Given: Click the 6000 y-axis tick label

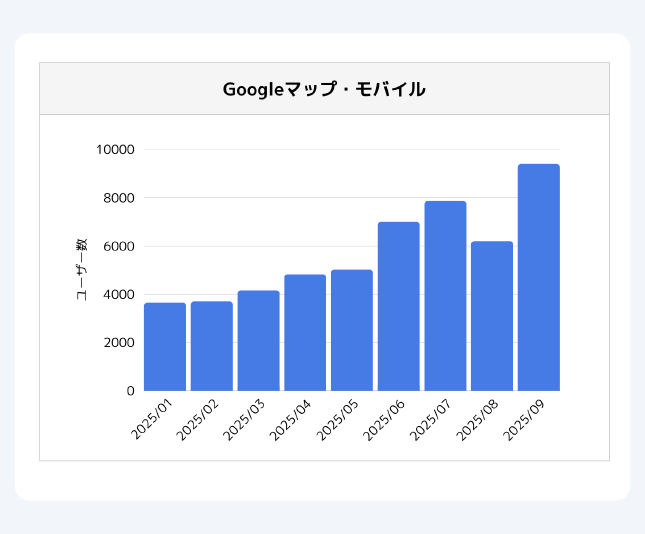Looking at the screenshot, I should pos(118,246).
